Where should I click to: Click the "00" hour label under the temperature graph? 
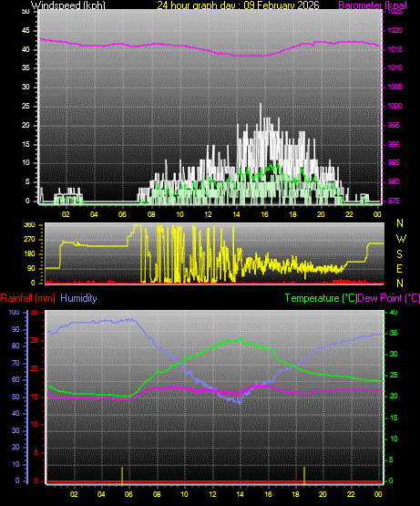coord(378,494)
